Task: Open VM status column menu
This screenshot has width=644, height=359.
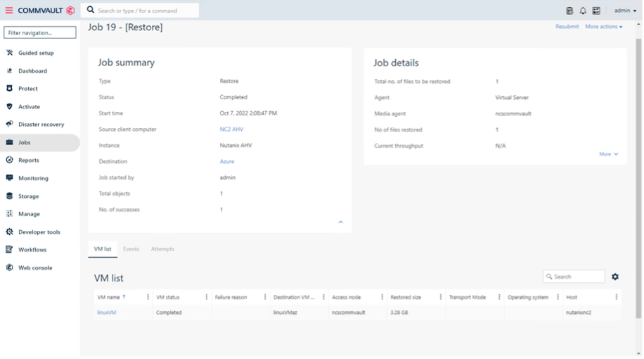Action: [206, 297]
